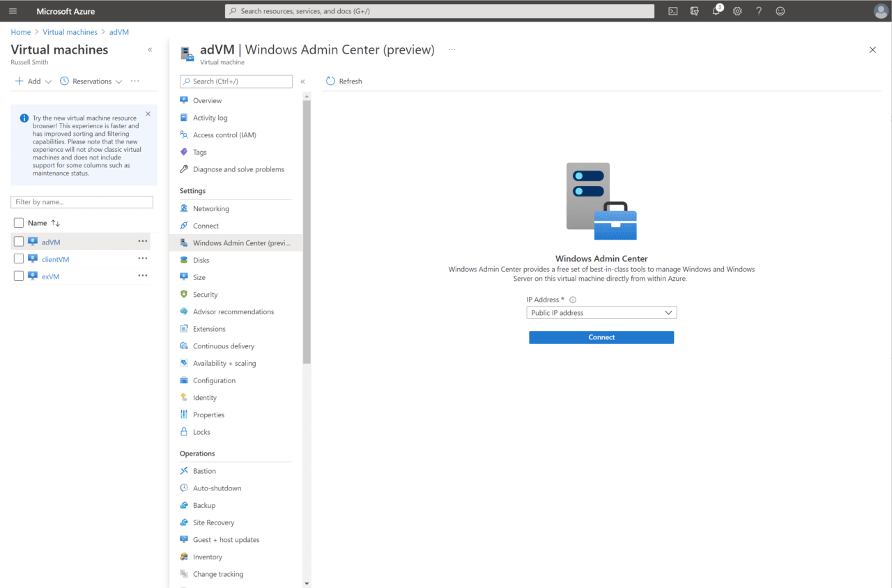892x588 pixels.
Task: Click the IP Address info icon
Action: 573,300
